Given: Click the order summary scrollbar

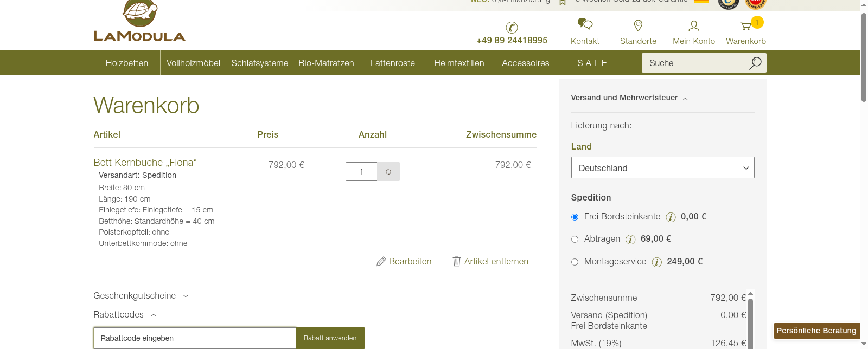Looking at the screenshot, I should click(751, 322).
